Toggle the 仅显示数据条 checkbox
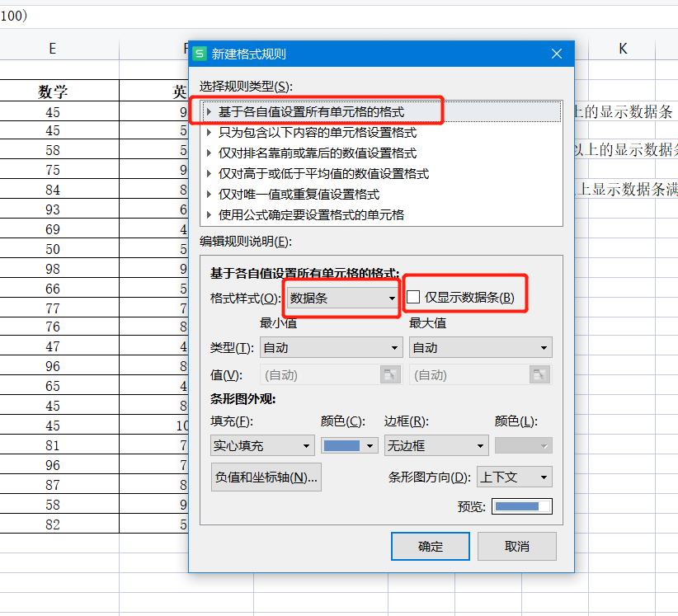Viewport: 678px width, 616px height. (412, 298)
